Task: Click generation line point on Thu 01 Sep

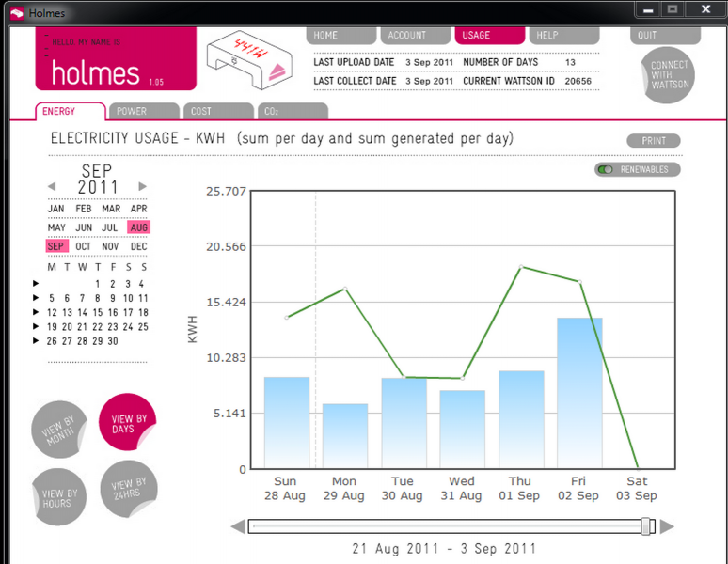Action: [x=521, y=267]
